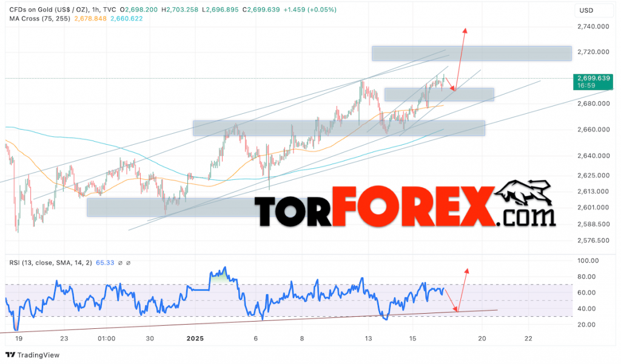The width and height of the screenshot is (621, 364).
Task: Open the TVC exchange label in the header
Action: click(x=110, y=10)
